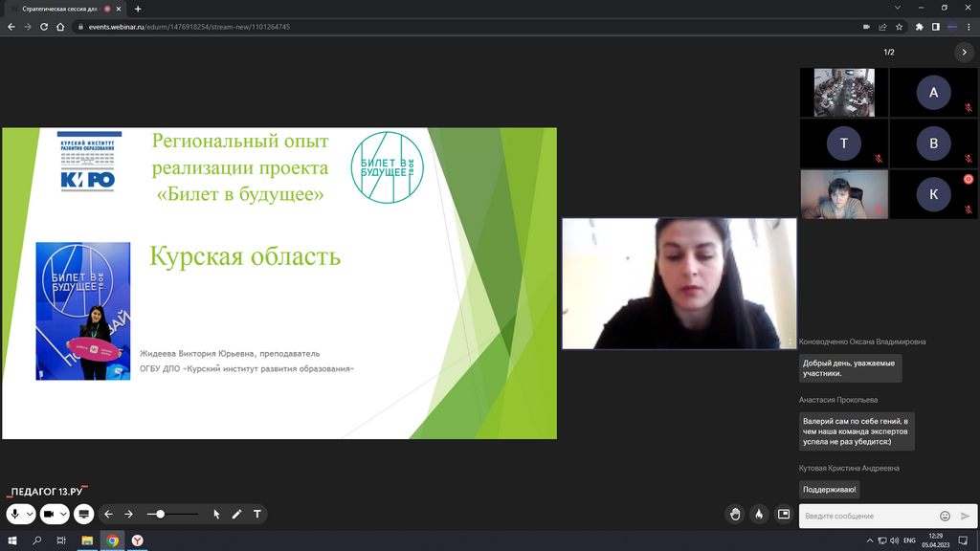Open the volume control in tray
The image size is (980, 551).
895,540
